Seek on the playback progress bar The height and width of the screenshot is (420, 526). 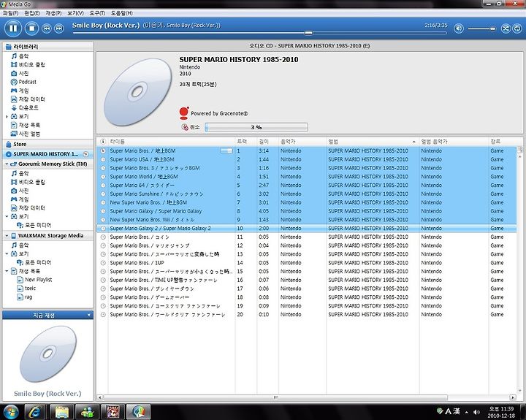(x=259, y=33)
